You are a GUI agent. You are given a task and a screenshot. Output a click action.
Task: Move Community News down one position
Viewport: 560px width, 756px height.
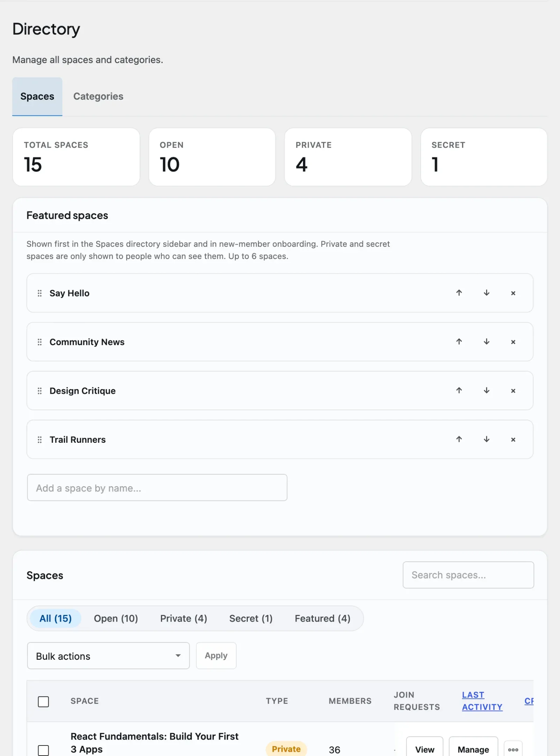tap(486, 342)
